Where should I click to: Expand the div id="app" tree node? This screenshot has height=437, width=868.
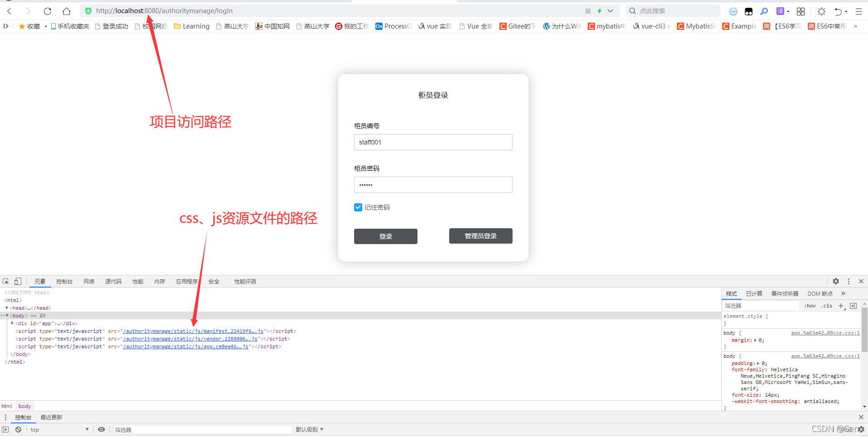click(x=12, y=323)
